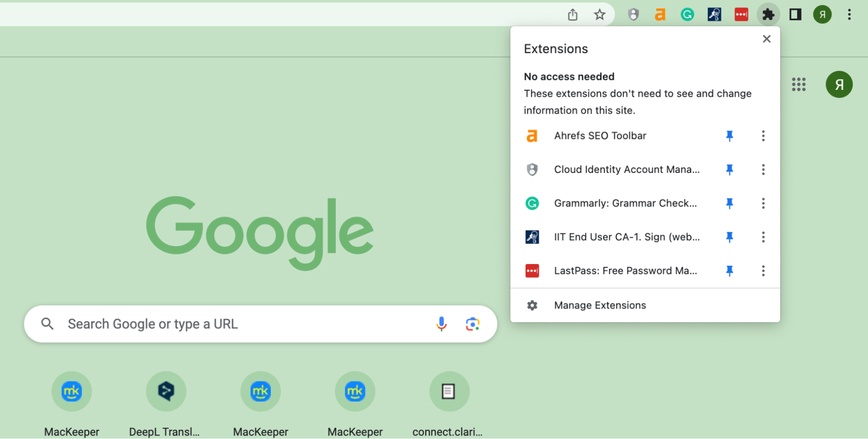868x439 pixels.
Task: Click Manage Extensions
Action: [x=645, y=305]
